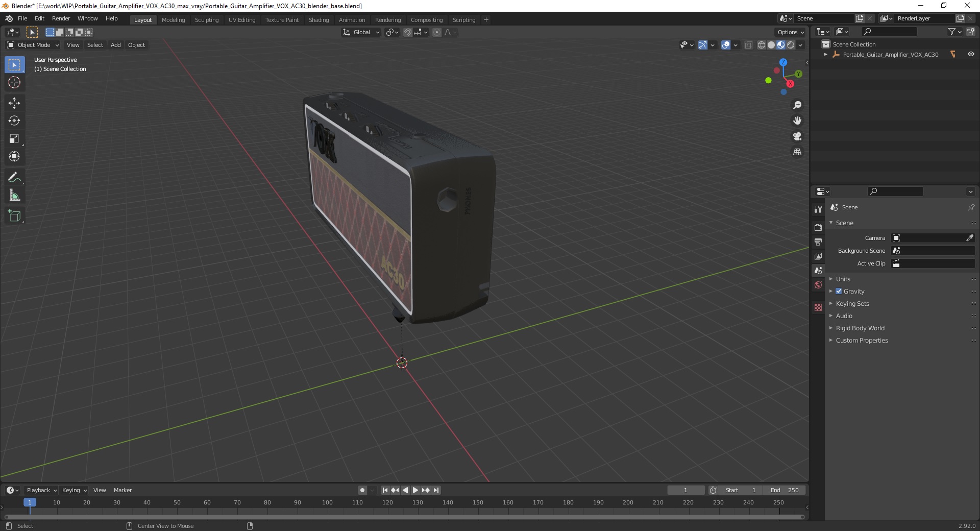Select the Rotate tool
The height and width of the screenshot is (531, 980).
(x=14, y=120)
